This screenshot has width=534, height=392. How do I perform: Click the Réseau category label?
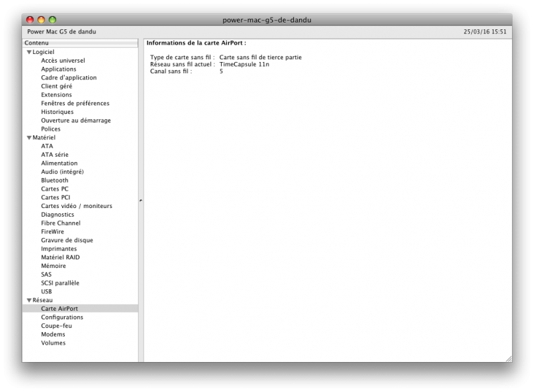[43, 301]
